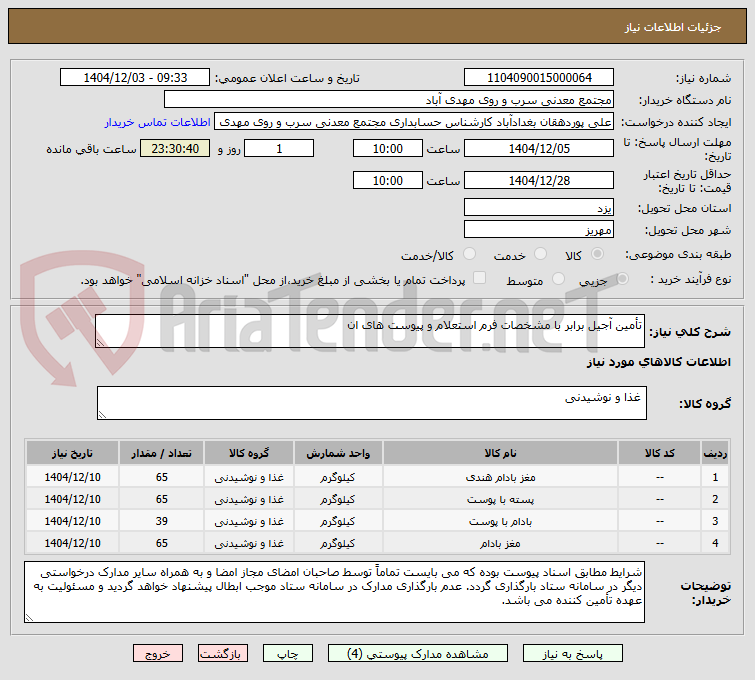The width and height of the screenshot is (755, 680).
Task: Click the response deadline date 1404/12/05
Action: [x=539, y=148]
